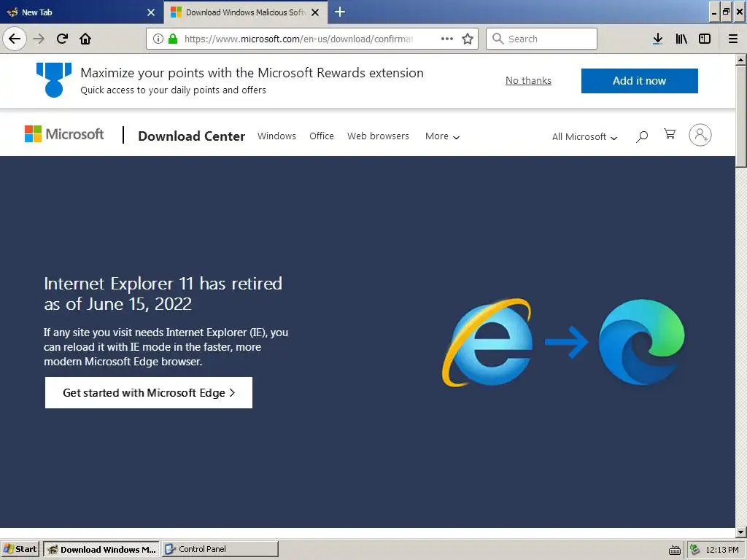Image resolution: width=747 pixels, height=560 pixels.
Task: Open the Windows menu link
Action: pyautogui.click(x=276, y=136)
